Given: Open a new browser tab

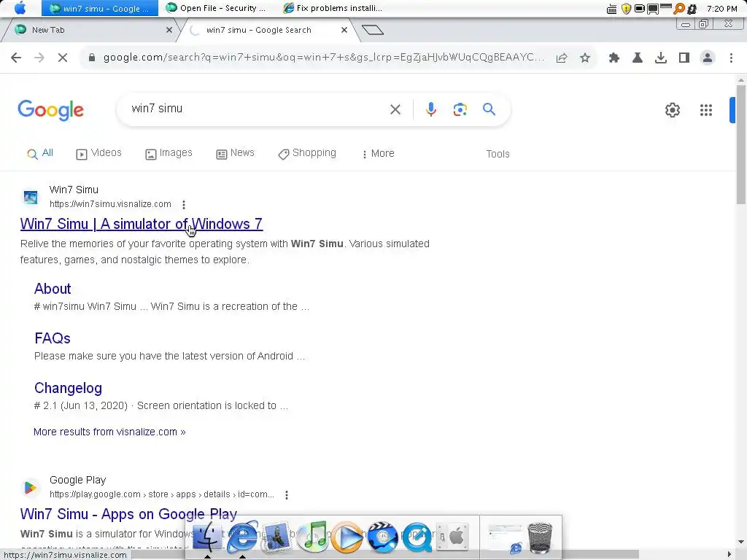Looking at the screenshot, I should tap(373, 30).
